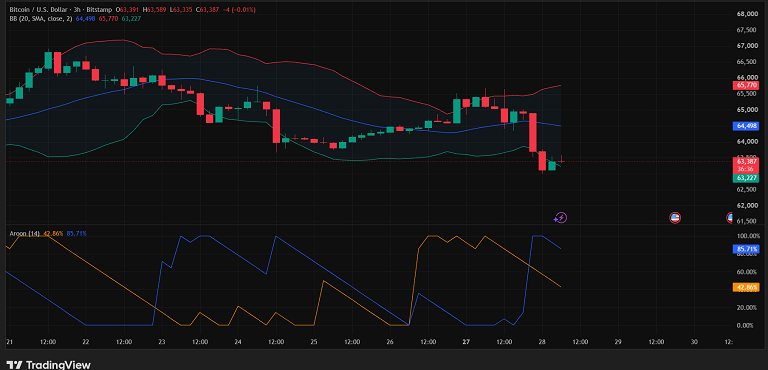Viewport: 768px width, 370px height.
Task: Click the red 65,770 upper value in the BB legend
Action: coord(108,19)
